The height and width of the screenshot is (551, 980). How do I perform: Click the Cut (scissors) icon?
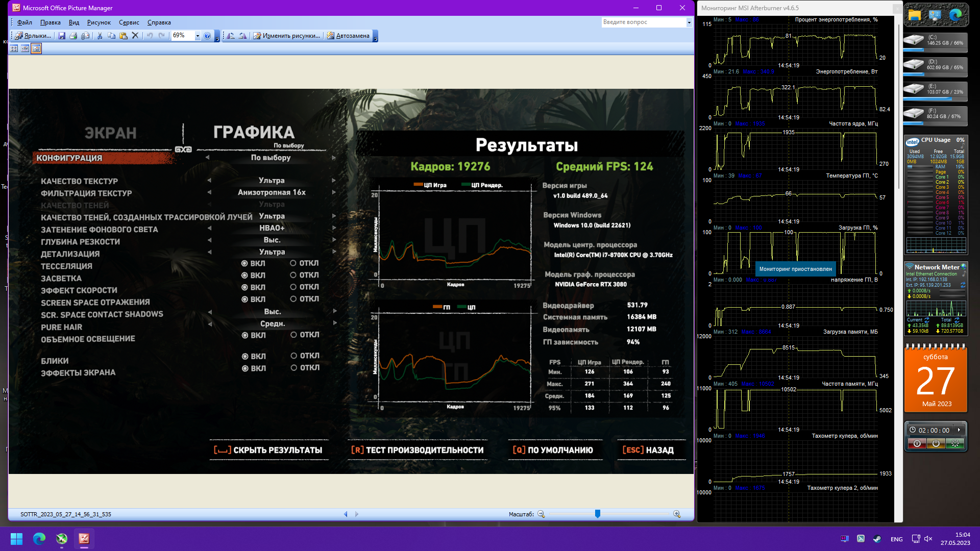pos(100,36)
